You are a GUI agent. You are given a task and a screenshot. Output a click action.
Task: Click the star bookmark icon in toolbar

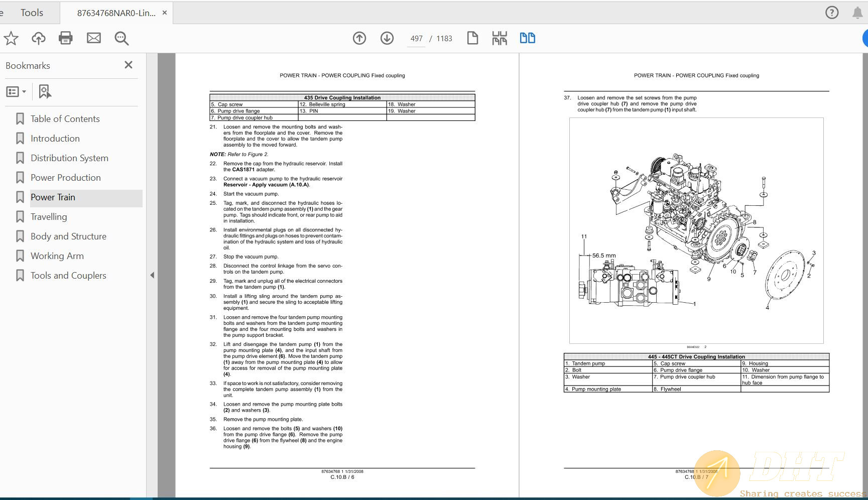[x=11, y=38]
